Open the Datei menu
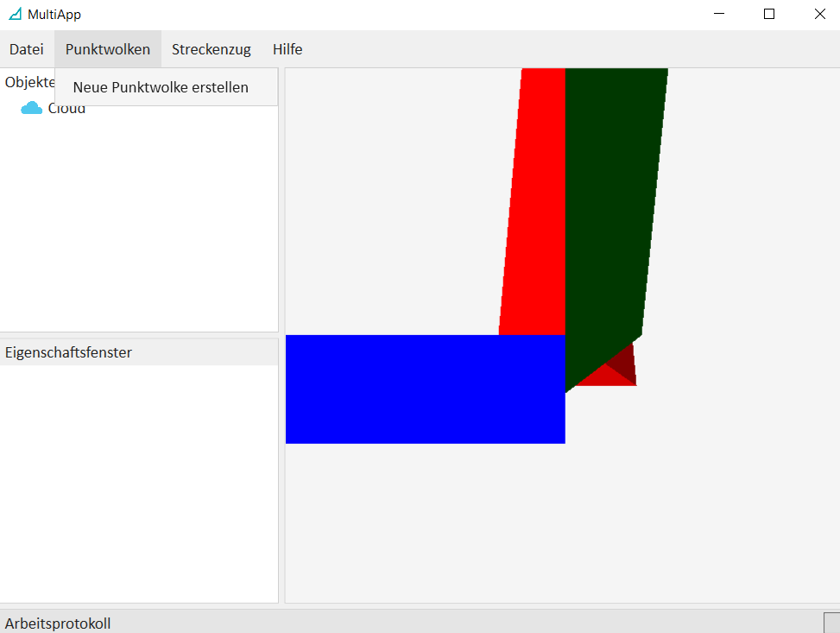Viewport: 840px width, 633px height. coord(27,49)
